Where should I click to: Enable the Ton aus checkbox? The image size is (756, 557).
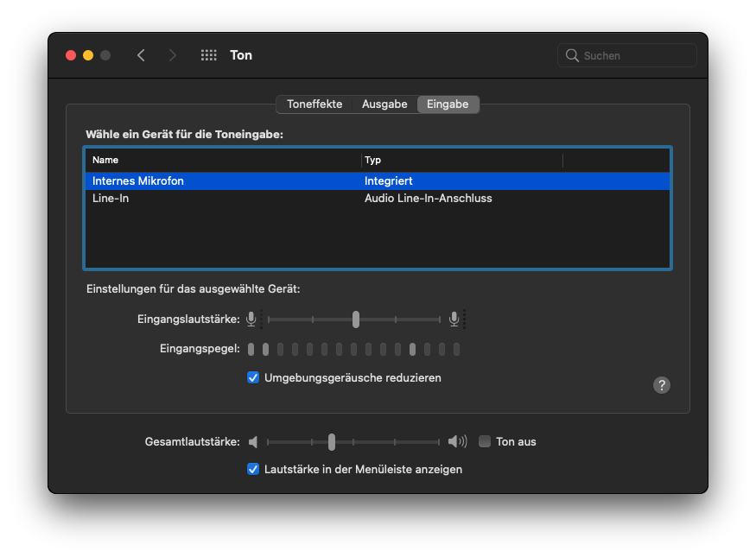[x=485, y=441]
